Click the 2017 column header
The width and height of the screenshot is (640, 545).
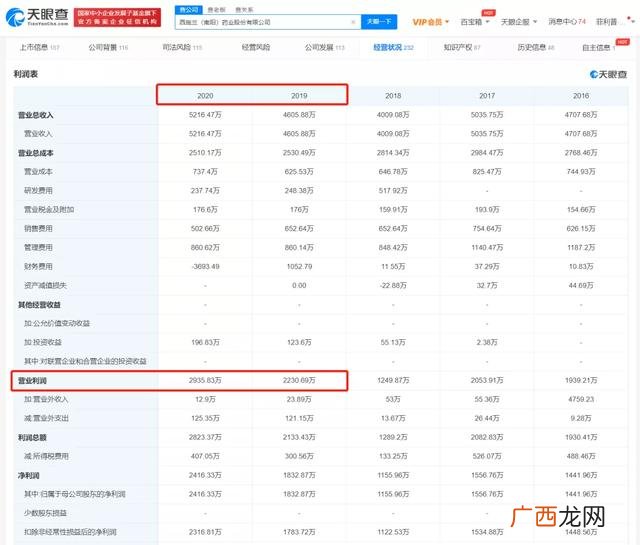[487, 96]
